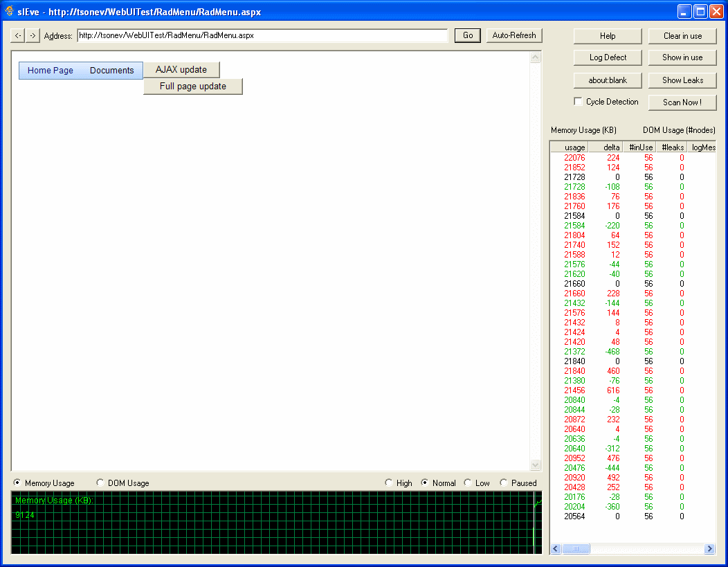Image resolution: width=728 pixels, height=567 pixels.
Task: Select the row with usage 22076
Action: point(633,158)
